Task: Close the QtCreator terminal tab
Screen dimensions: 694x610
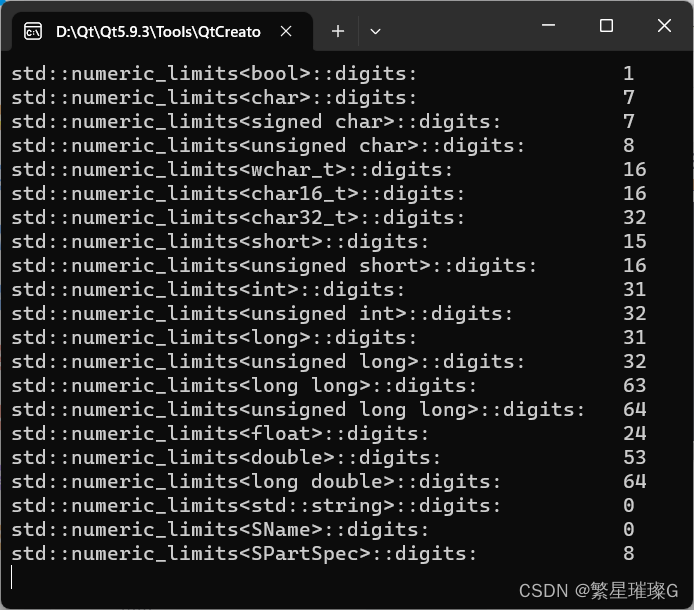Action: [x=286, y=31]
